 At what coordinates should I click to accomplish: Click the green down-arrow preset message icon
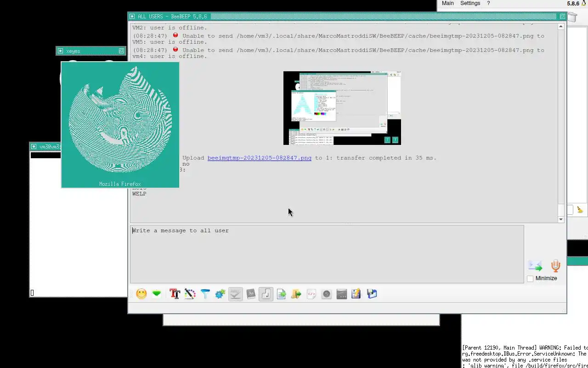coord(157,294)
